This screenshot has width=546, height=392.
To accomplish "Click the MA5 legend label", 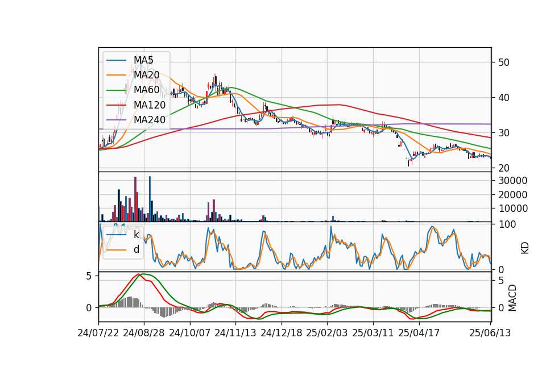I will [x=143, y=60].
